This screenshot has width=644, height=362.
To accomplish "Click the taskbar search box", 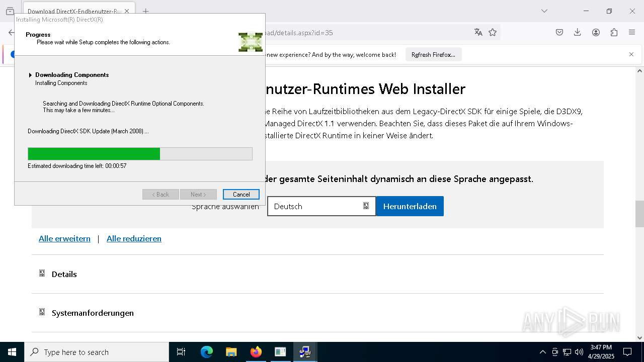I will pyautogui.click(x=97, y=352).
